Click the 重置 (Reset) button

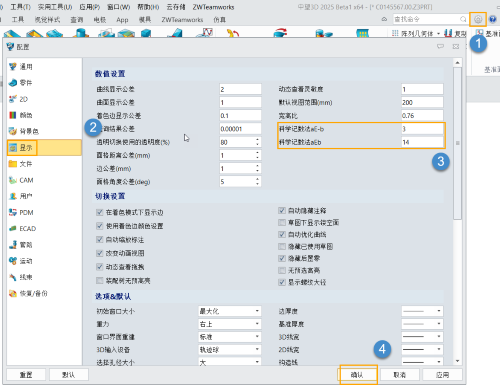coord(26,375)
